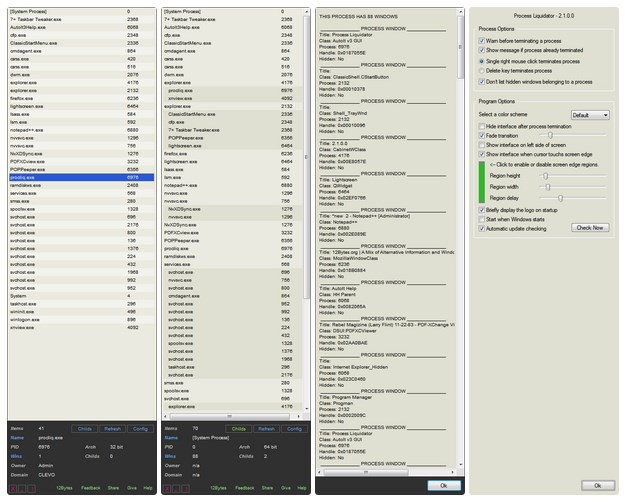
Task: Open Help link in the 41-items panel
Action: (x=148, y=488)
